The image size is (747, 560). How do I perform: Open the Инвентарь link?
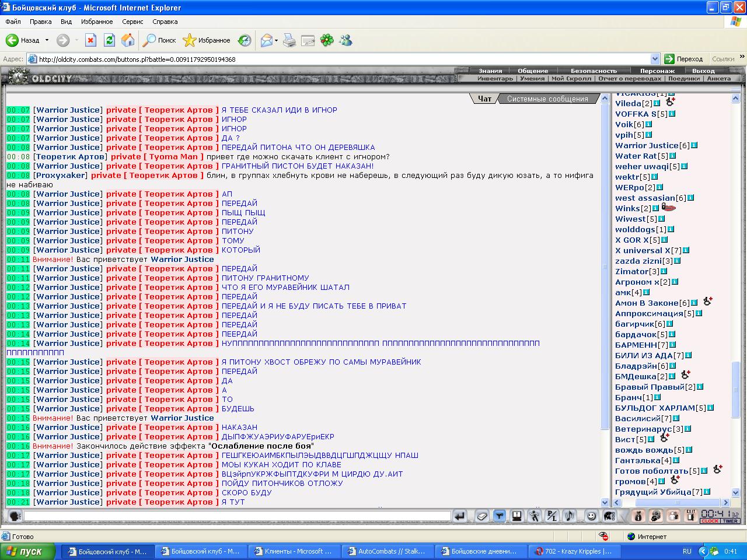(495, 78)
